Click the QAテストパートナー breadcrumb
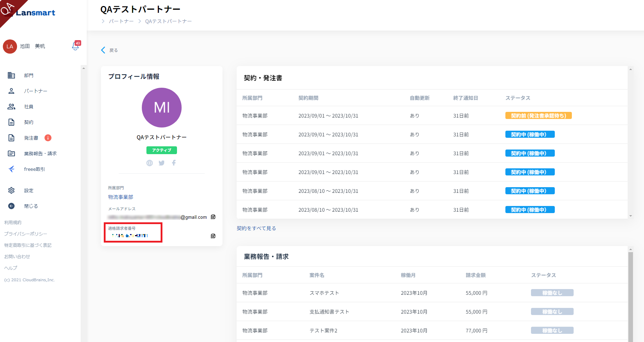The image size is (644, 342). pyautogui.click(x=168, y=21)
